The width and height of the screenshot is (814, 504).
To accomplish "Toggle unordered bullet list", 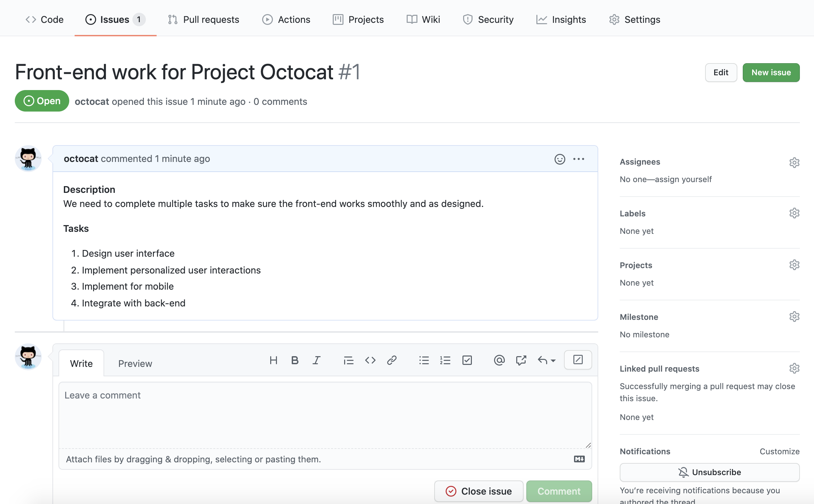I will click(424, 360).
